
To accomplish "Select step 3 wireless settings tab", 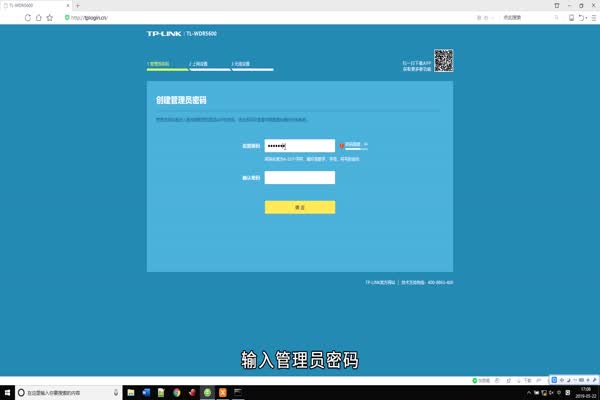I will (252, 65).
